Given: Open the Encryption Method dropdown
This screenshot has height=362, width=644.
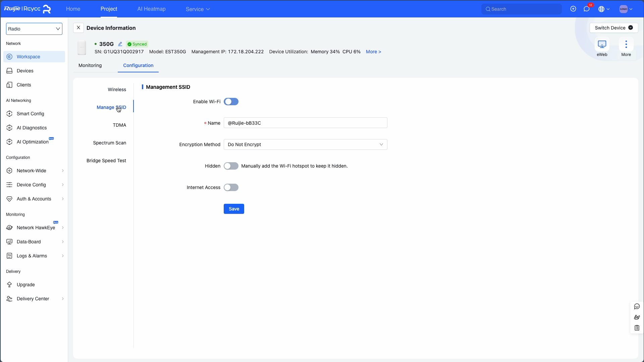Looking at the screenshot, I should coord(305,144).
